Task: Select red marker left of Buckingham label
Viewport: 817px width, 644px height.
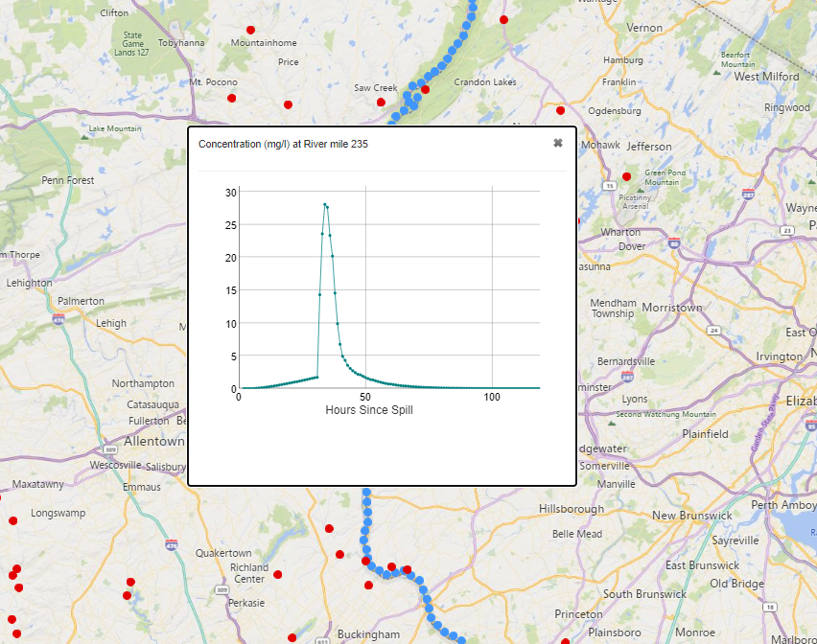Action: 292,637
